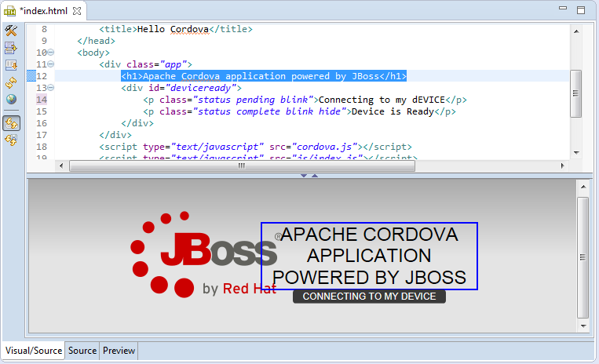The width and height of the screenshot is (599, 364).
Task: Click visual pane scroll down arrow
Action: pyautogui.click(x=583, y=326)
